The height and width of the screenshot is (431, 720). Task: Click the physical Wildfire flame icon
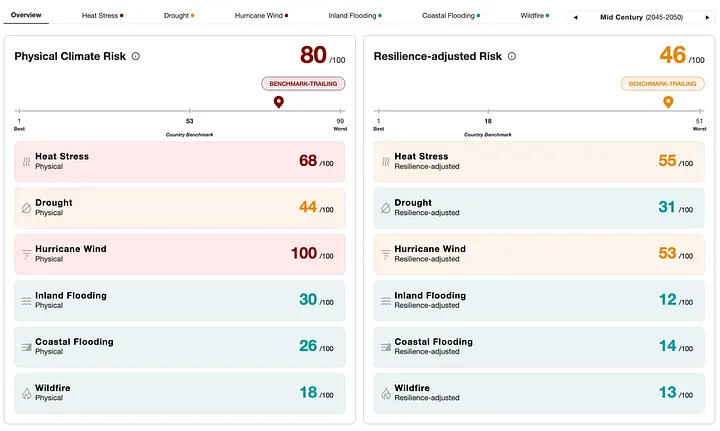27,393
